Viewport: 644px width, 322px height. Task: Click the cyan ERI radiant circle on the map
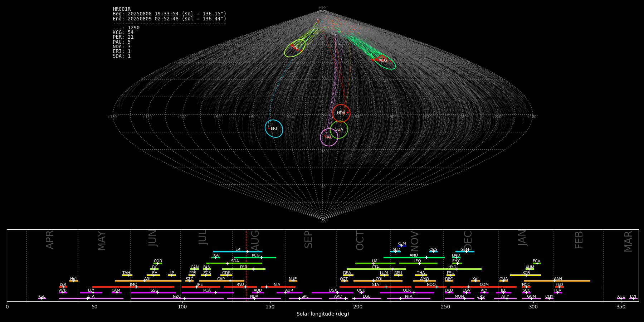pyautogui.click(x=274, y=128)
